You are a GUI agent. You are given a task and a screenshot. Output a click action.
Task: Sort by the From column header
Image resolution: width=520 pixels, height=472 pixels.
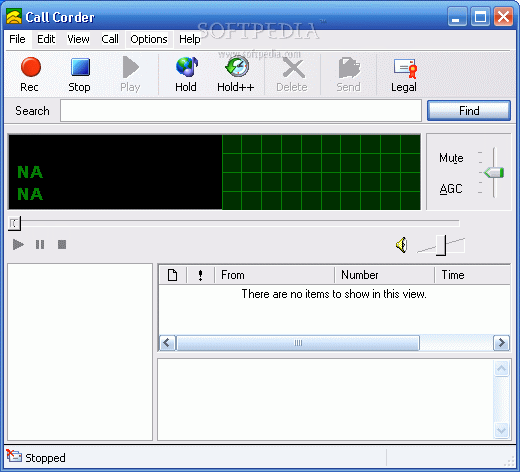click(x=274, y=275)
